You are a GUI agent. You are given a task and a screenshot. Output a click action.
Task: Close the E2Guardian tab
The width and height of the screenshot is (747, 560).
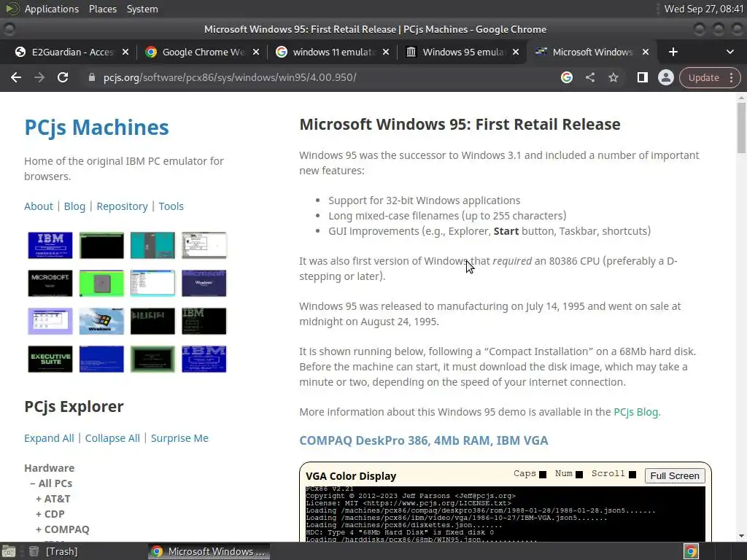pyautogui.click(x=125, y=52)
